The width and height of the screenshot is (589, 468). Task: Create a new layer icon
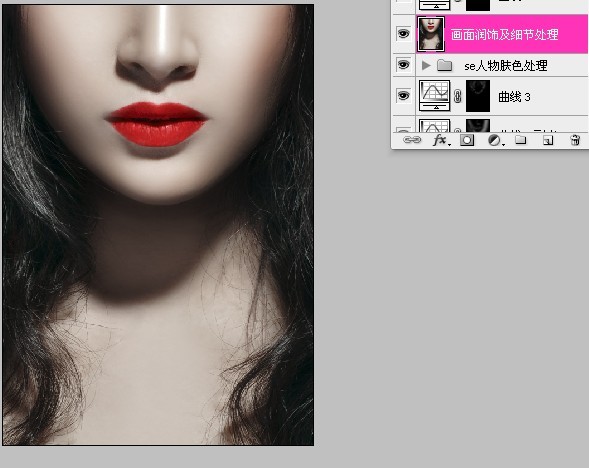click(548, 140)
